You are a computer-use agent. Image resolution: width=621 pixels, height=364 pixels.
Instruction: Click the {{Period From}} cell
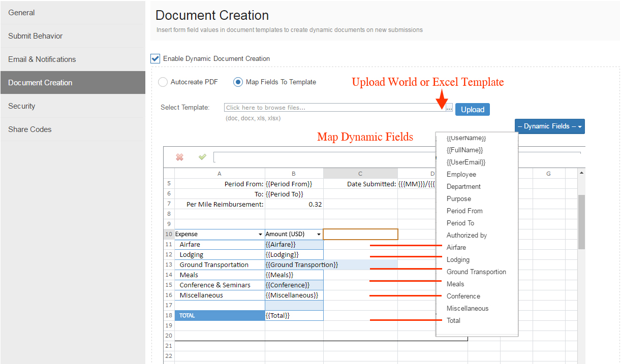(294, 184)
